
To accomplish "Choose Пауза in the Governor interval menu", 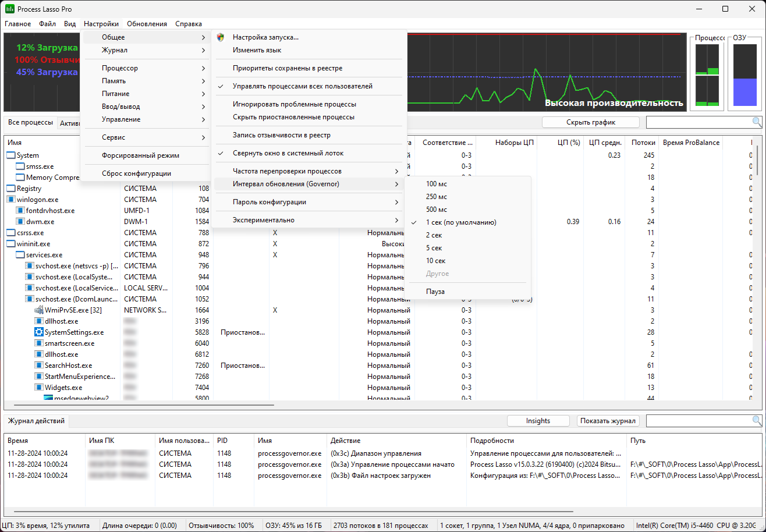I will pyautogui.click(x=467, y=292).
